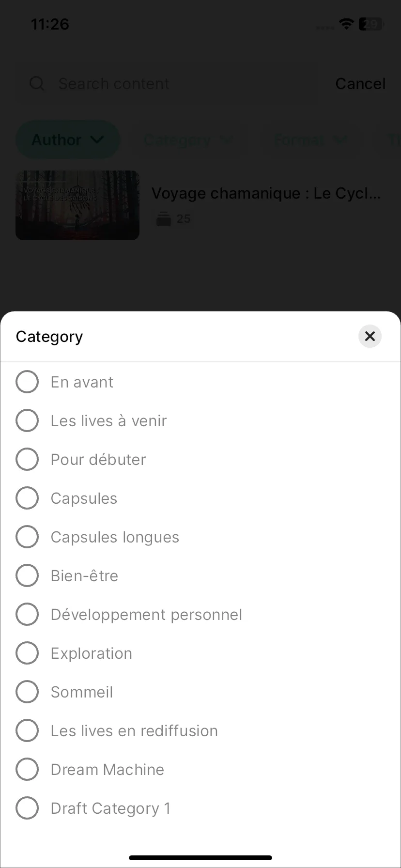Focus the Search content field

point(167,84)
